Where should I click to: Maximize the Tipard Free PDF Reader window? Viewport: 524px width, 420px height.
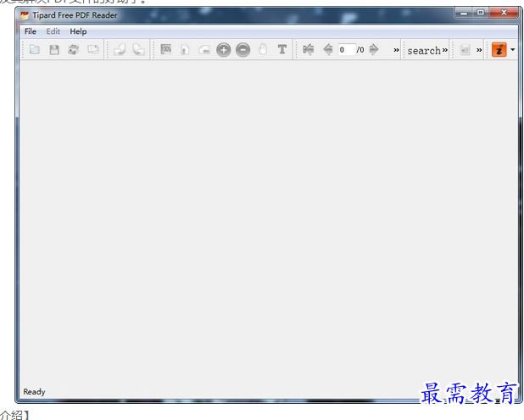pos(480,13)
